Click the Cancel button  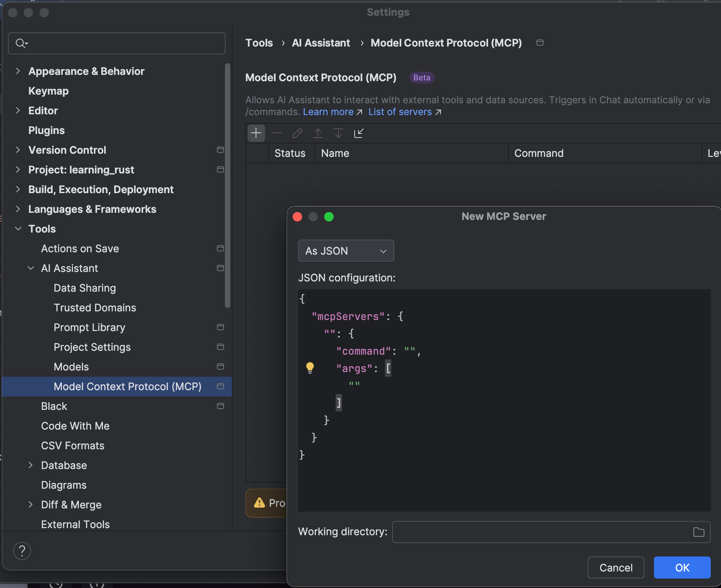(x=616, y=568)
